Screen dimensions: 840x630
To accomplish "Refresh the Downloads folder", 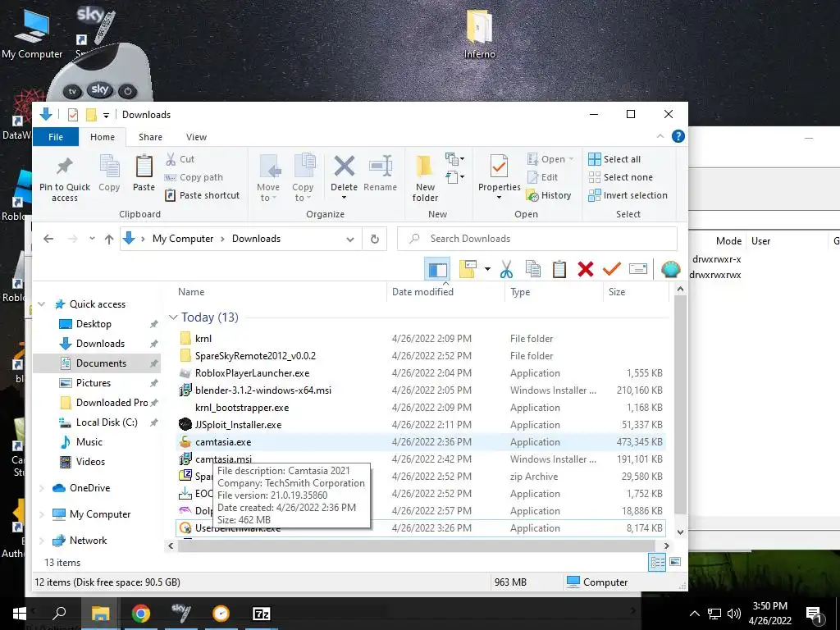I will click(375, 239).
